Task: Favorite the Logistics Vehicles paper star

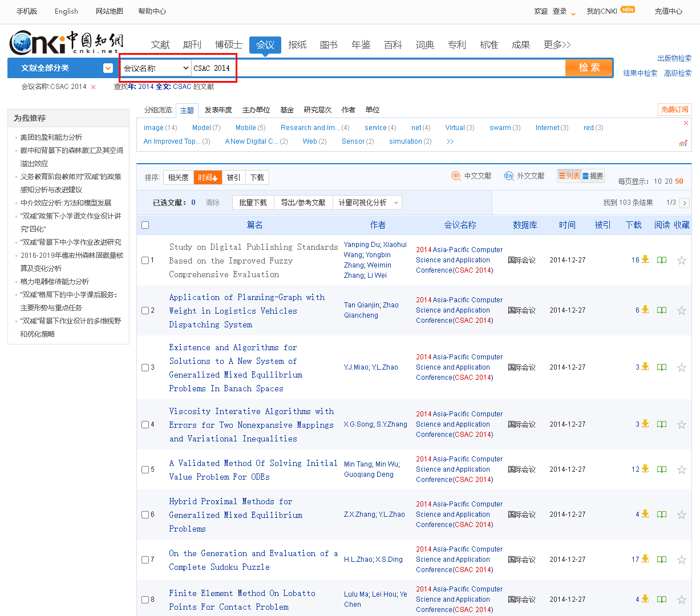Action: (681, 310)
